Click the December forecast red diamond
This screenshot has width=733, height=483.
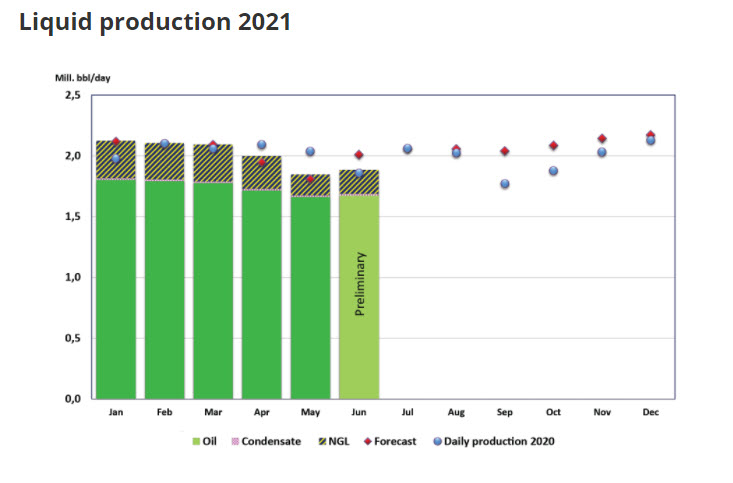651,135
